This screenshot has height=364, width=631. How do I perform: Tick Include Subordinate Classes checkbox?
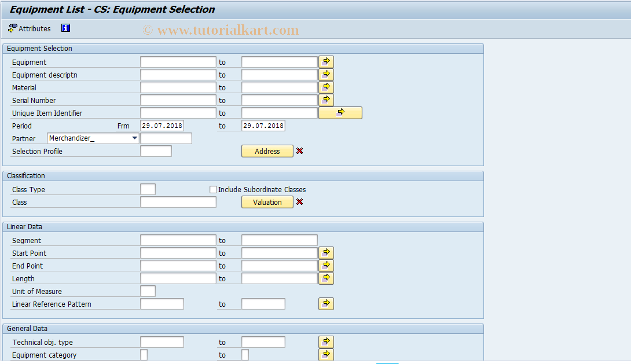pyautogui.click(x=213, y=189)
